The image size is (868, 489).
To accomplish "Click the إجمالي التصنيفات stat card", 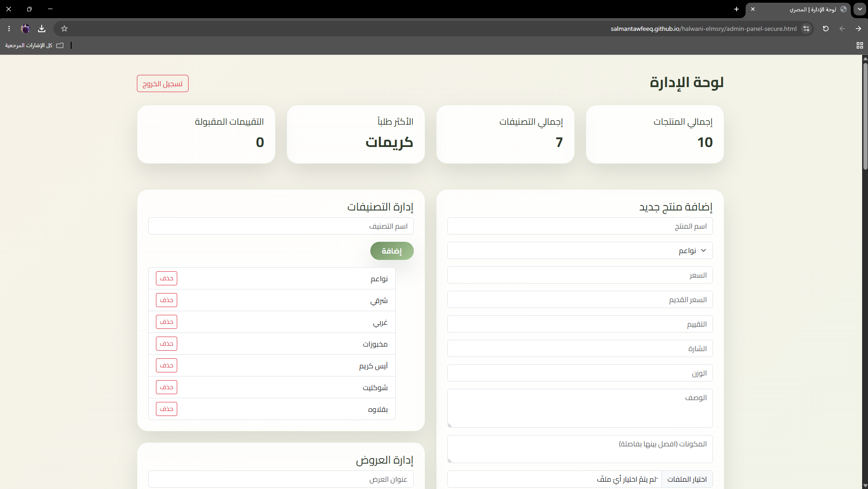I will [505, 134].
